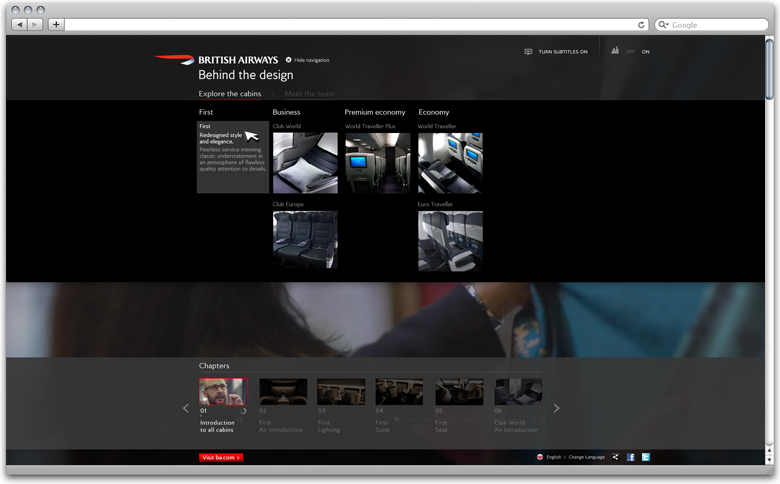Pause the video with faint pause control
The width and height of the screenshot is (780, 484).
pyautogui.click(x=240, y=420)
